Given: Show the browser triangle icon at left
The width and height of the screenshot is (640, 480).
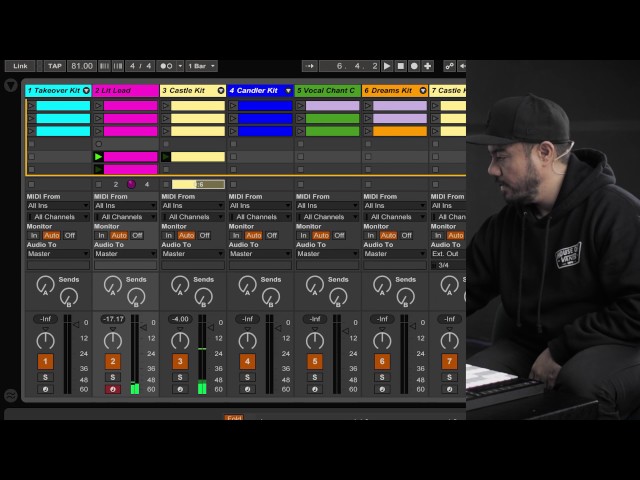Looking at the screenshot, I should 11,85.
